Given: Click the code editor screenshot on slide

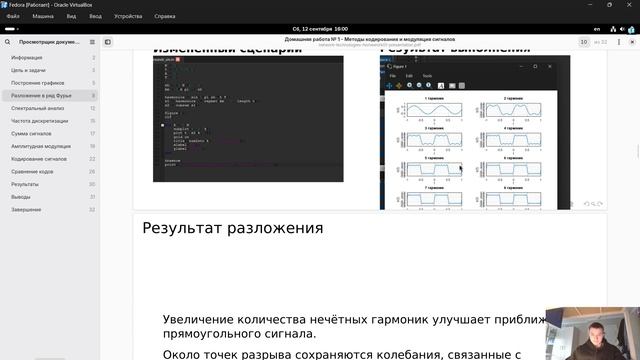Looking at the screenshot, I should (x=248, y=119).
